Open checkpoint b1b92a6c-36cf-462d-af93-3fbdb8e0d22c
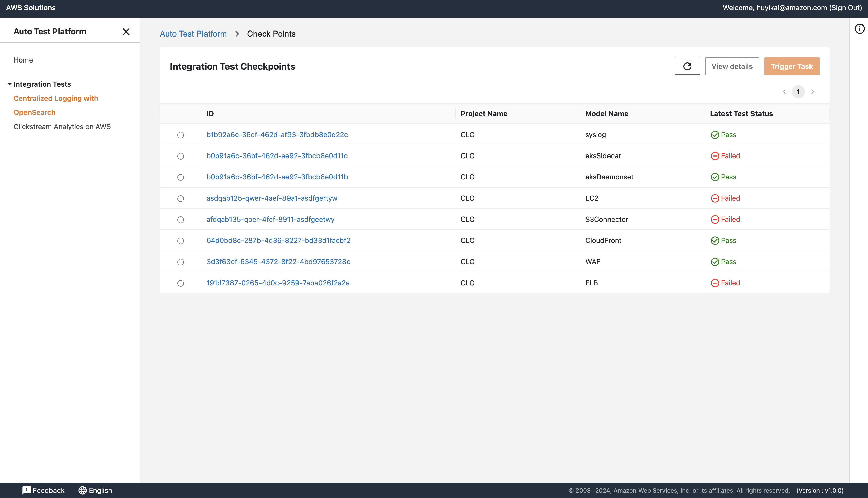The width and height of the screenshot is (868, 498). point(277,135)
